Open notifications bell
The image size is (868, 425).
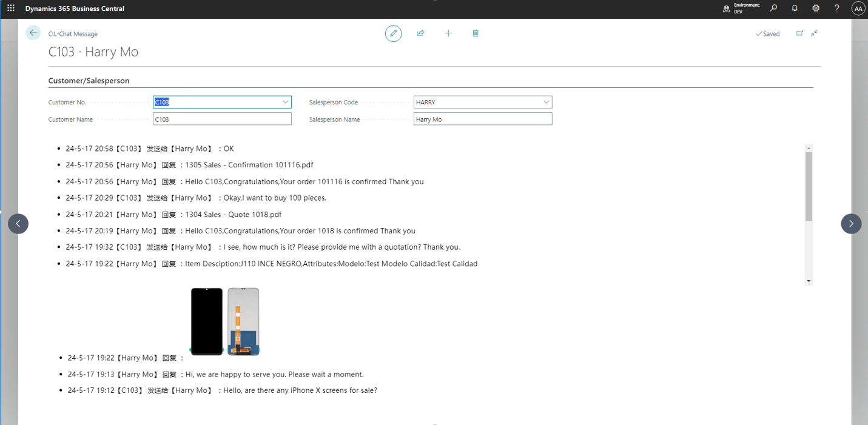pyautogui.click(x=795, y=8)
